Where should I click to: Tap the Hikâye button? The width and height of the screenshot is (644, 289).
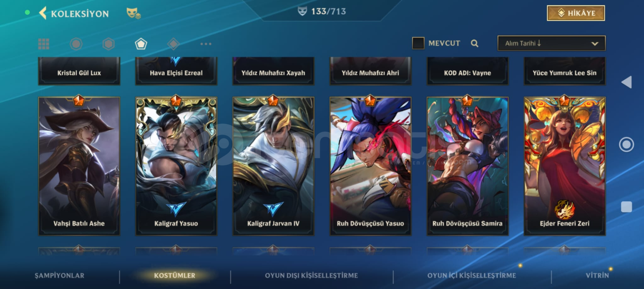tap(576, 13)
